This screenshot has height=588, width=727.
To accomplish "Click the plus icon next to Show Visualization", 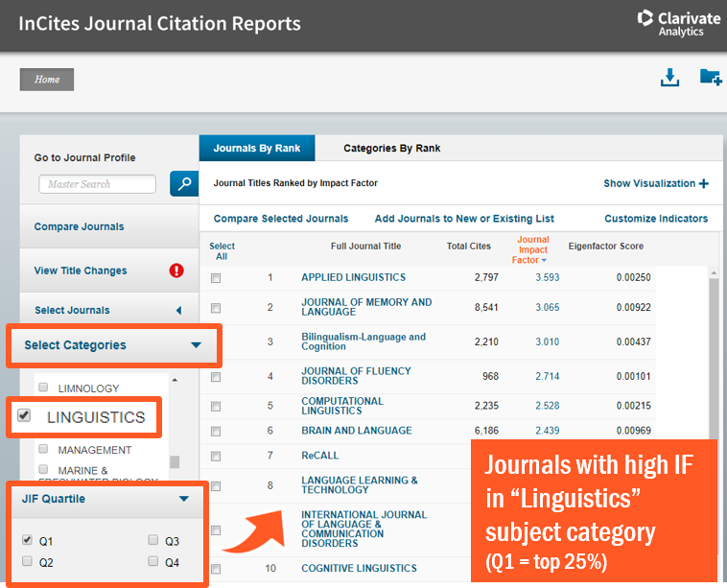I will click(704, 183).
